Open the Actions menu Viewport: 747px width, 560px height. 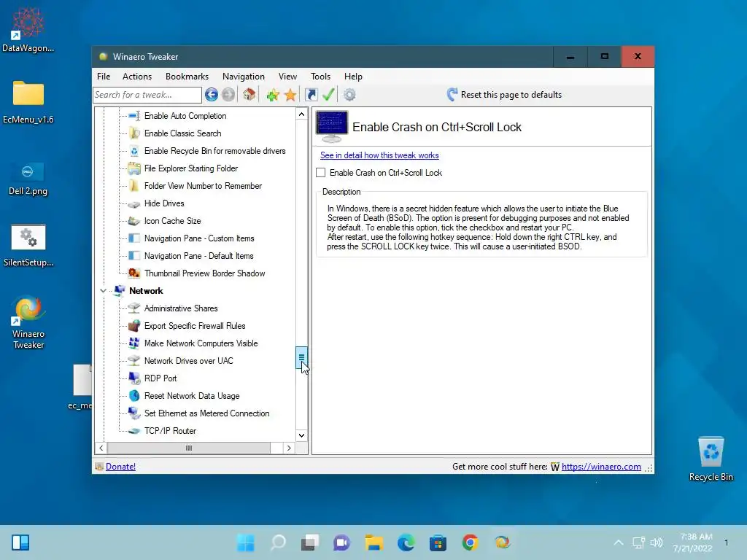[136, 76]
